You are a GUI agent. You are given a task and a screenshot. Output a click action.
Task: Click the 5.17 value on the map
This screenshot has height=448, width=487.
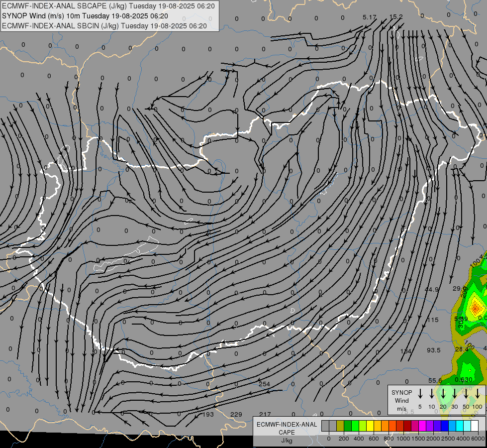pyautogui.click(x=370, y=17)
